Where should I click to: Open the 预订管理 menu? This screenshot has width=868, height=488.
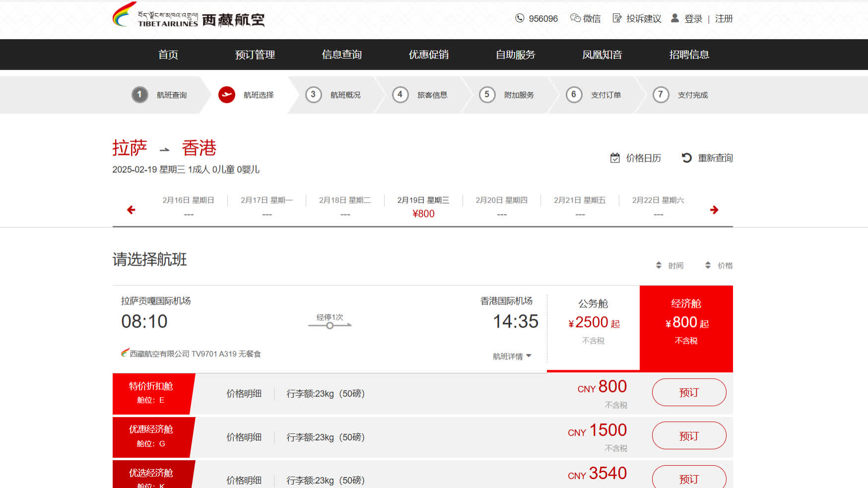point(255,55)
